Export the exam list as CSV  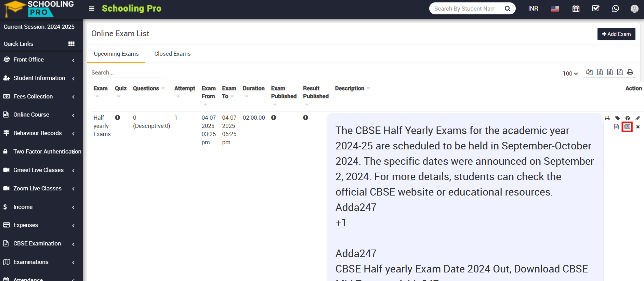(x=610, y=72)
